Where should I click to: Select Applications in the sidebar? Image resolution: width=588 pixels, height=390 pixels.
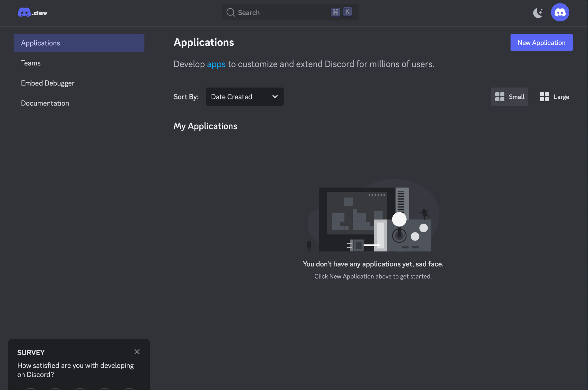click(79, 43)
